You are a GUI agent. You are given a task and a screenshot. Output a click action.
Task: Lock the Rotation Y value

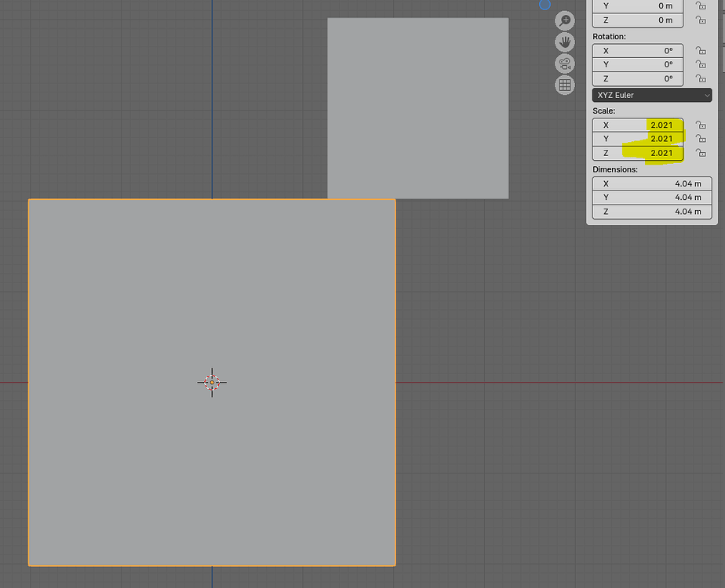click(x=701, y=64)
